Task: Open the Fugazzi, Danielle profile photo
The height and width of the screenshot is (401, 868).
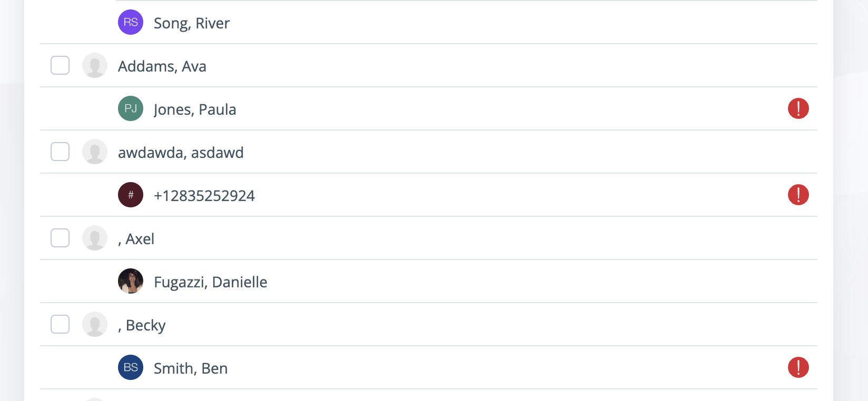Action: pos(131,281)
